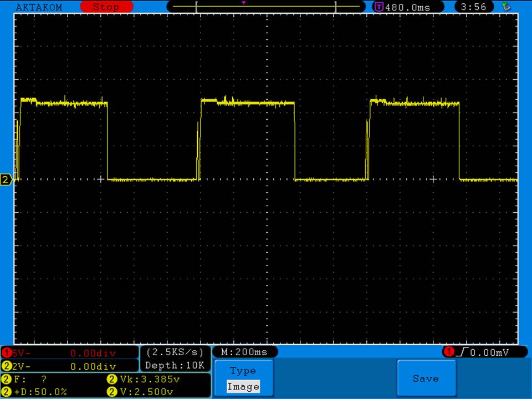Open the Depth:10K memory depth setting

coord(175,365)
